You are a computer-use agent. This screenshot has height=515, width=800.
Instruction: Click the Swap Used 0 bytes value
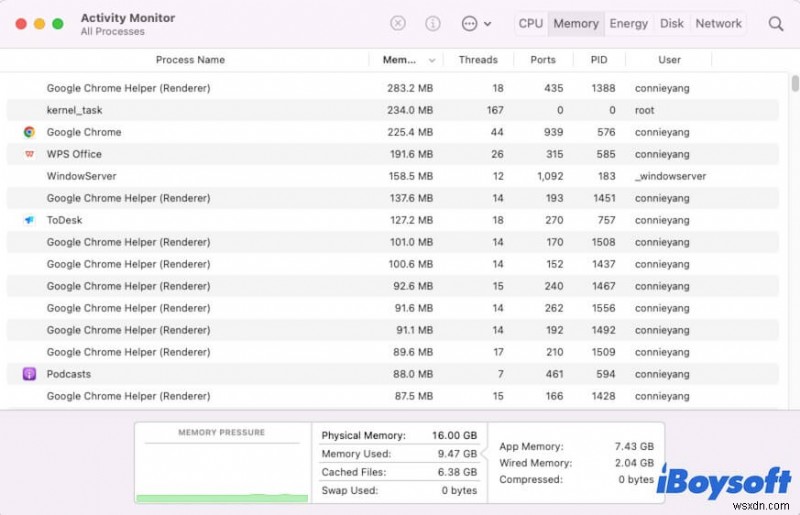459,491
